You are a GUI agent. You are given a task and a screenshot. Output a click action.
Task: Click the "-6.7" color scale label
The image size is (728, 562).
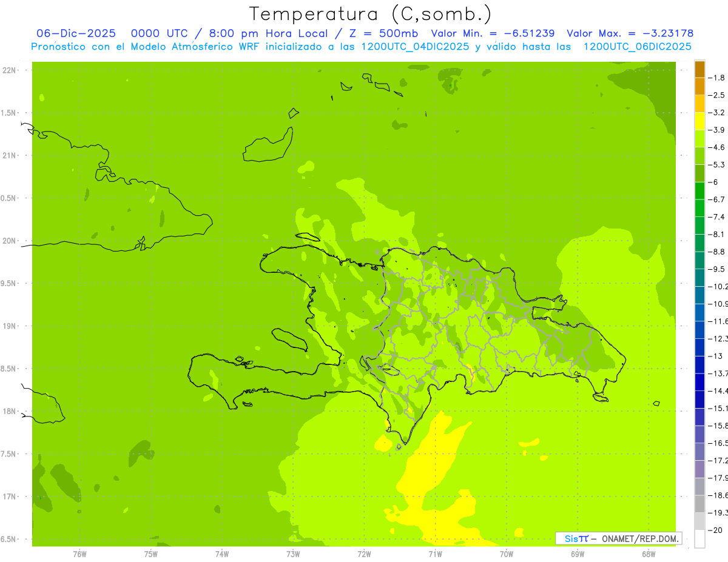716,199
